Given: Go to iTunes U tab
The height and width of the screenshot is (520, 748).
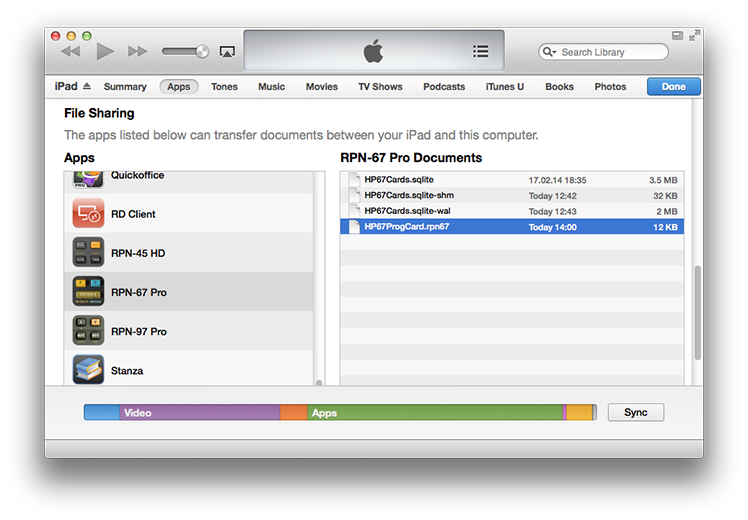Looking at the screenshot, I should [x=505, y=87].
